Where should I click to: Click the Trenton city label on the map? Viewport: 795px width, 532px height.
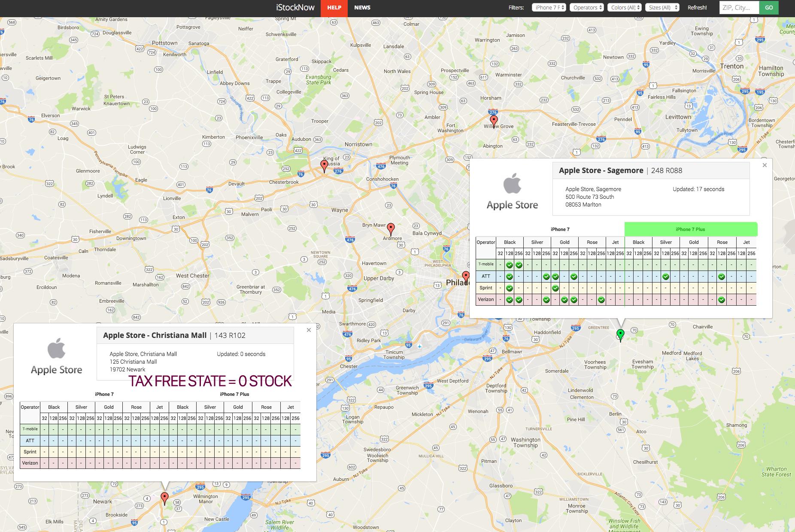point(732,66)
